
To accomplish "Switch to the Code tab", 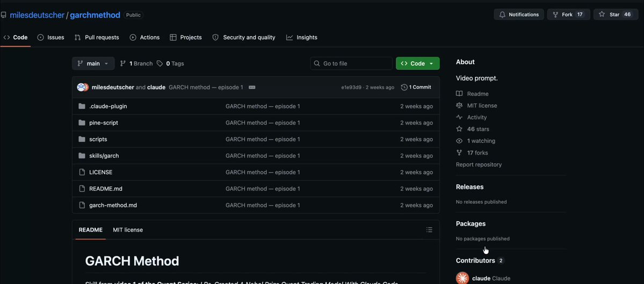I will [x=15, y=38].
